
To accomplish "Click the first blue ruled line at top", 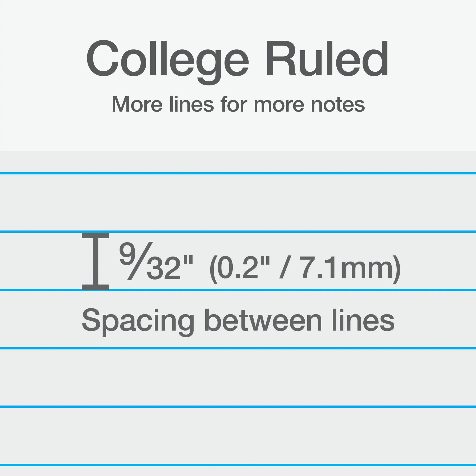I will click(x=238, y=173).
